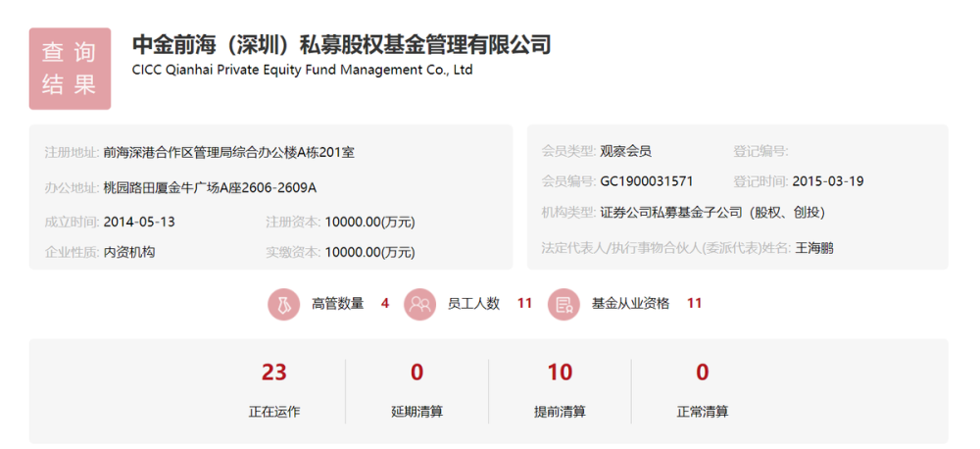Click the 办公地址 field label
980x449 pixels.
pyautogui.click(x=72, y=187)
